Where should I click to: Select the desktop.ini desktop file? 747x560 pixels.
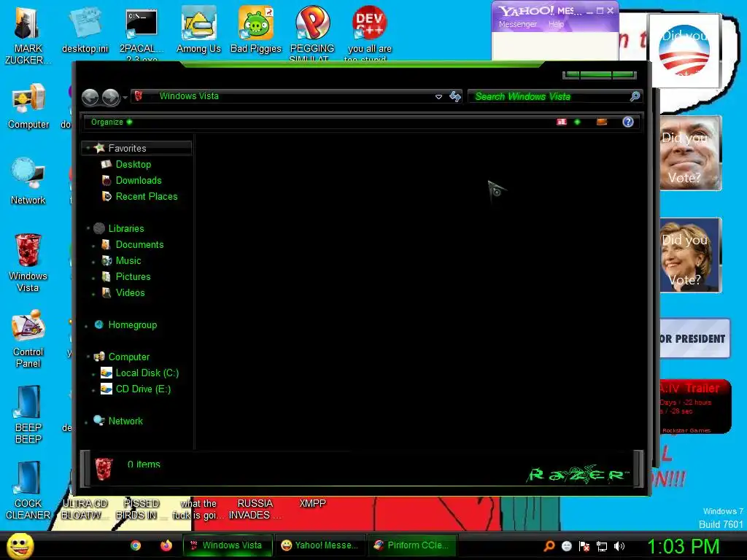[x=85, y=31]
